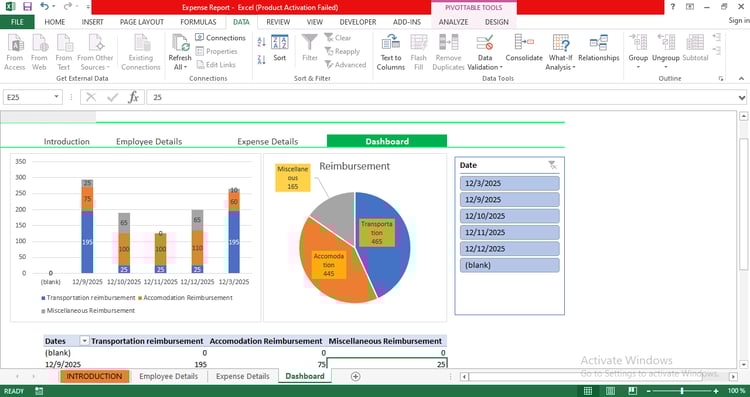Viewport: 750px width, 397px height.
Task: Go to Expense Details navigation link
Action: (267, 142)
